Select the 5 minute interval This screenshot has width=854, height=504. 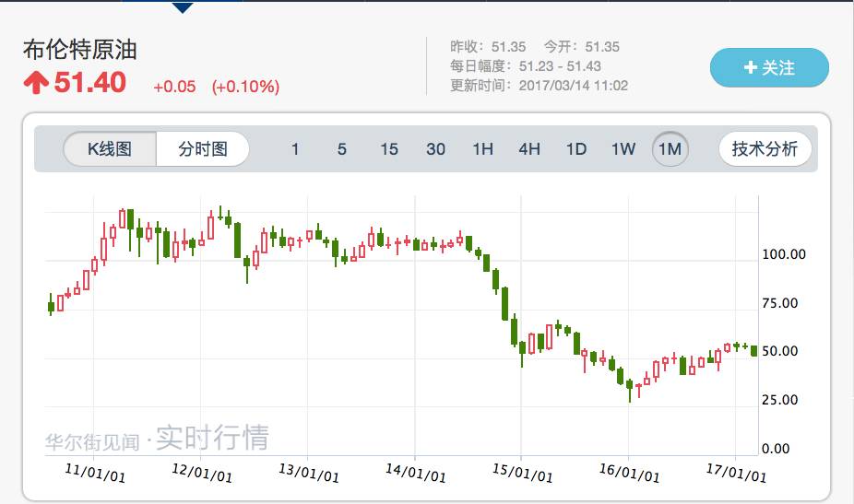(x=341, y=148)
